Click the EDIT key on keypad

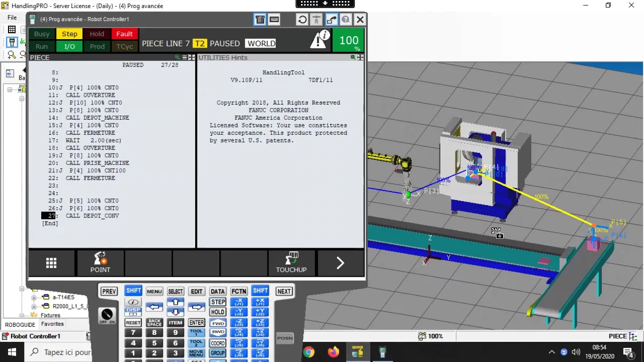(197, 291)
